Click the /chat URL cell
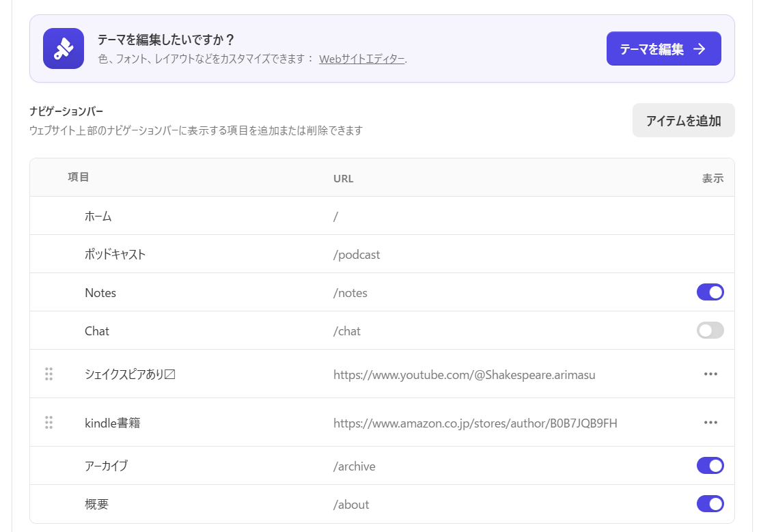 [347, 331]
